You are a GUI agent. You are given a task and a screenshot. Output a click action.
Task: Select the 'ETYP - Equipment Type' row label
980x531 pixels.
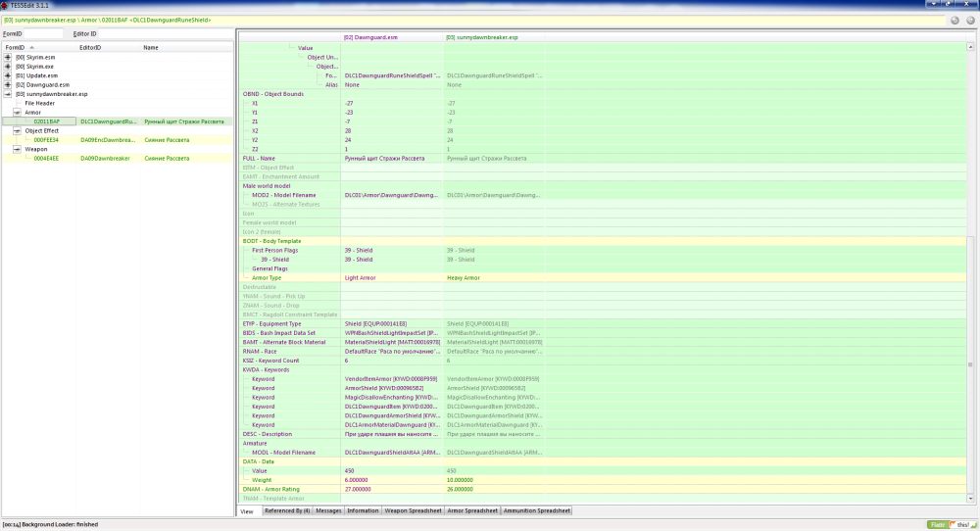click(x=271, y=324)
